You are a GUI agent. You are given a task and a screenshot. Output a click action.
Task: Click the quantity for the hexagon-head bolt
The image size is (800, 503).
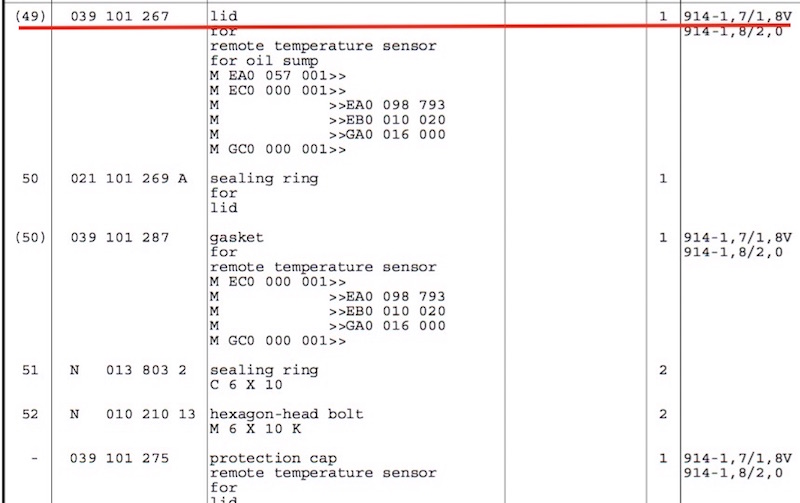[662, 414]
